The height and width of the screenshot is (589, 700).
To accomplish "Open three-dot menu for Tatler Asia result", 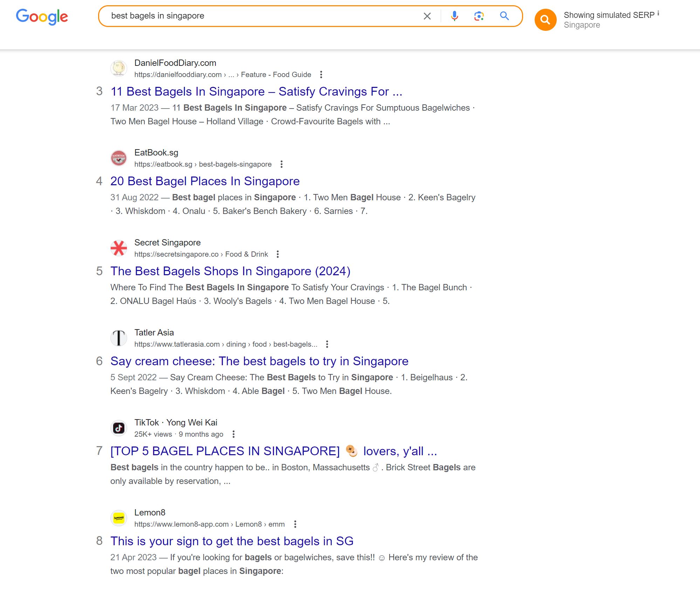I will tap(327, 344).
